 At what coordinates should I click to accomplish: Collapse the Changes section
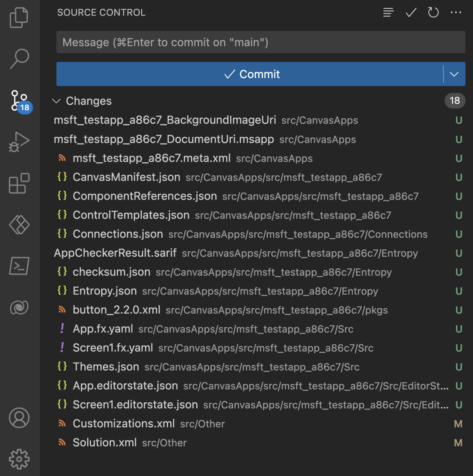point(57,101)
